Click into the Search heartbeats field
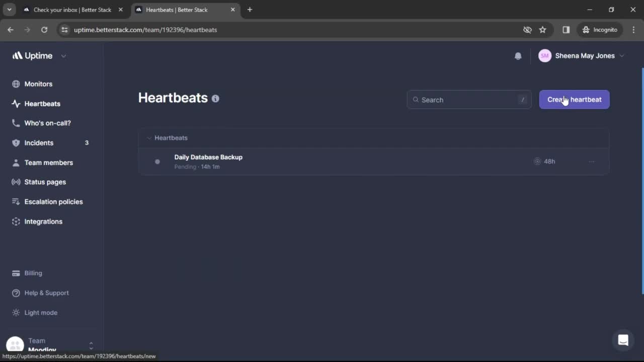This screenshot has width=644, height=362. point(469,100)
